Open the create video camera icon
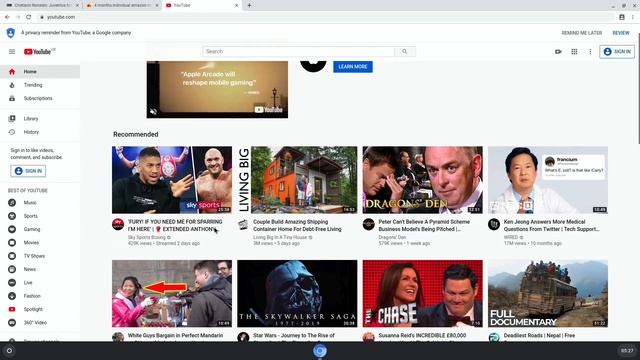Screen dimensions: 640x360 click(558, 51)
